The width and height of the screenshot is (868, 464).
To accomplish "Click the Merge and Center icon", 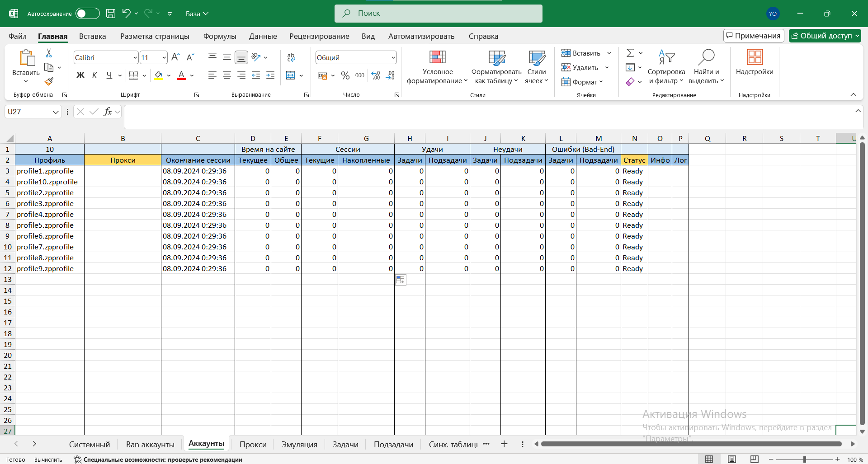I will click(x=291, y=75).
